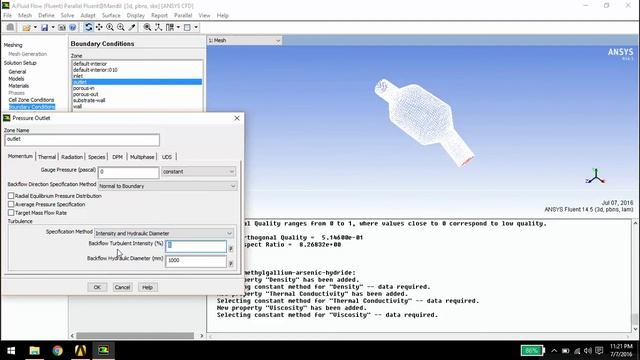Click the console vertical scrollbar down arrow

pyautogui.click(x=635, y=329)
